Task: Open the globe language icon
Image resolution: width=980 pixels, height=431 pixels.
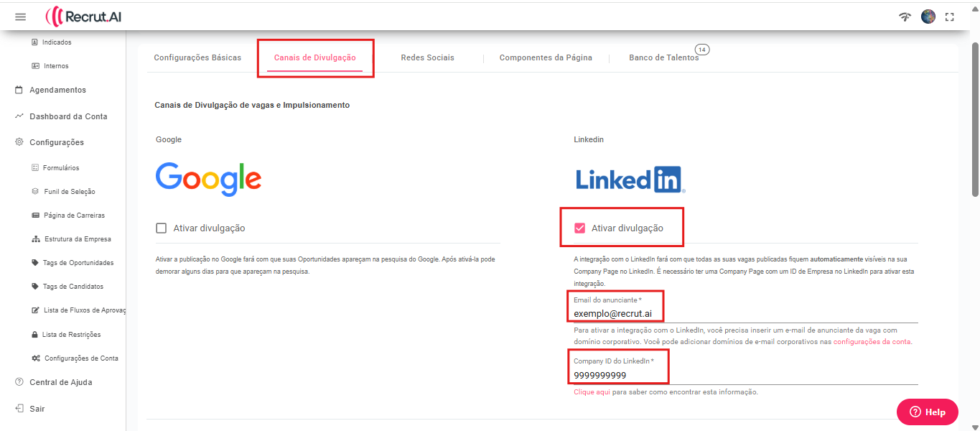Action: pos(928,17)
